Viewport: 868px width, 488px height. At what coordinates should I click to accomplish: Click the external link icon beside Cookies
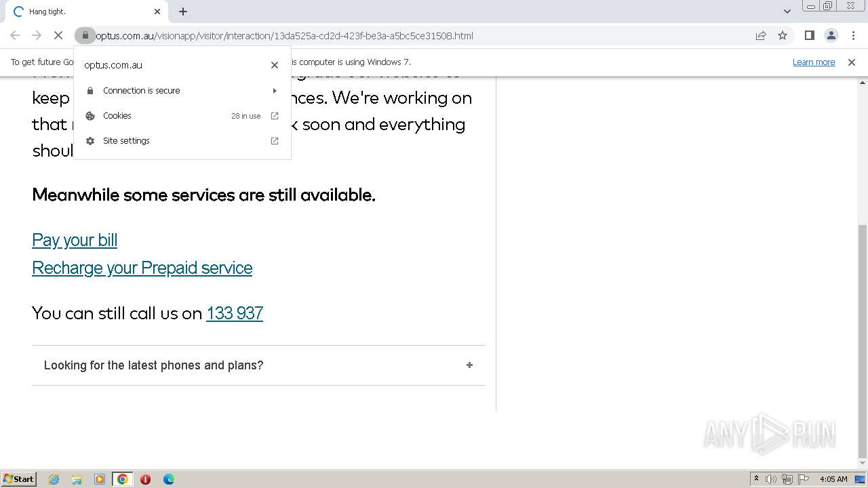(275, 116)
